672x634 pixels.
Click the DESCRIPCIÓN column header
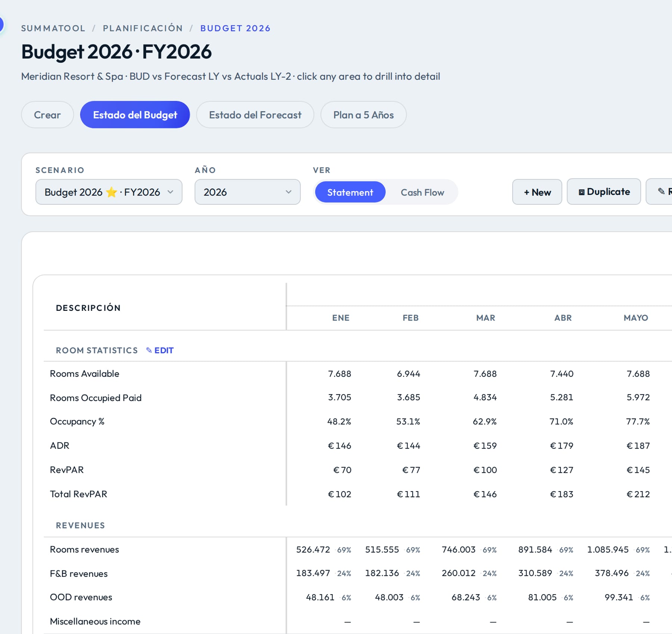pos(88,308)
